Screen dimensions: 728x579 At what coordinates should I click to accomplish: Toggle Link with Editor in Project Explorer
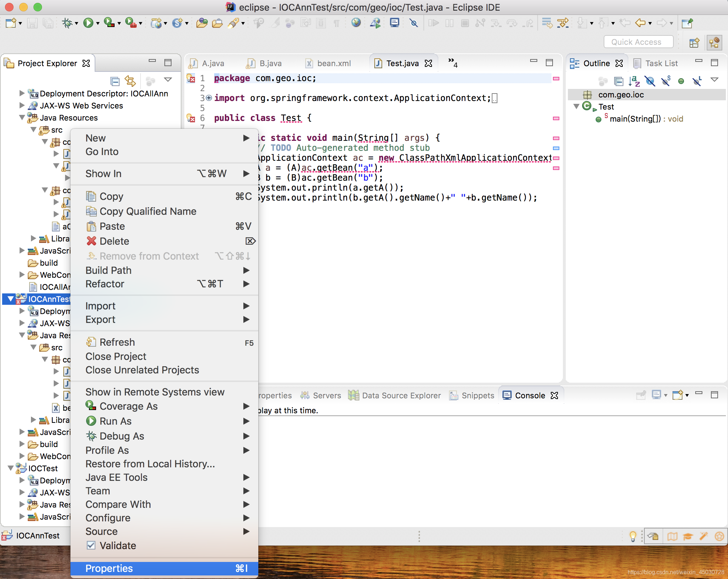[x=130, y=81]
